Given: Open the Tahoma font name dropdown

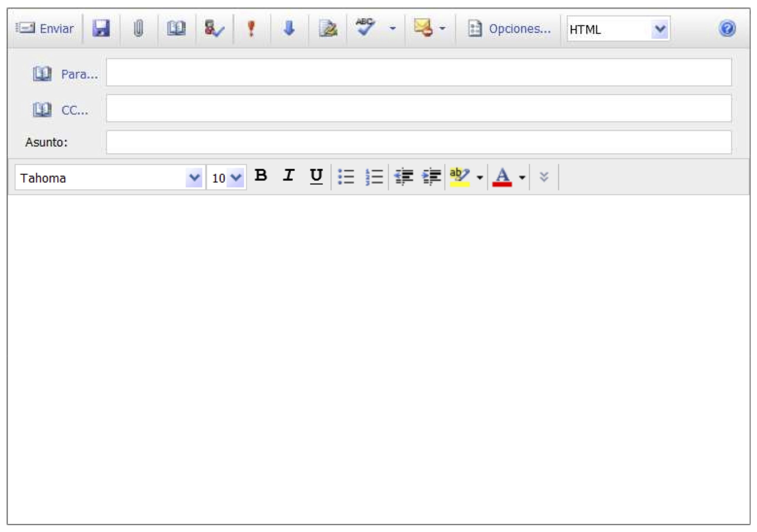Looking at the screenshot, I should 194,178.
